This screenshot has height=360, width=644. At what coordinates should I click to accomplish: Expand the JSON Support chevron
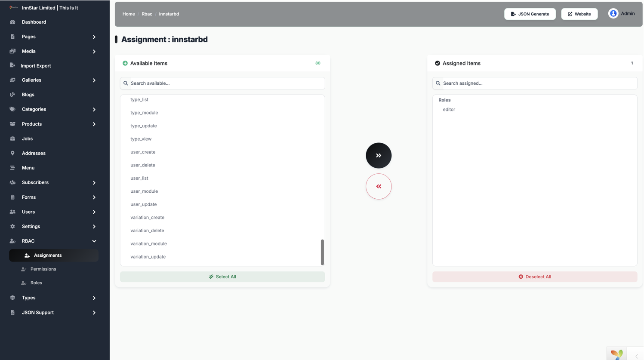(x=94, y=313)
